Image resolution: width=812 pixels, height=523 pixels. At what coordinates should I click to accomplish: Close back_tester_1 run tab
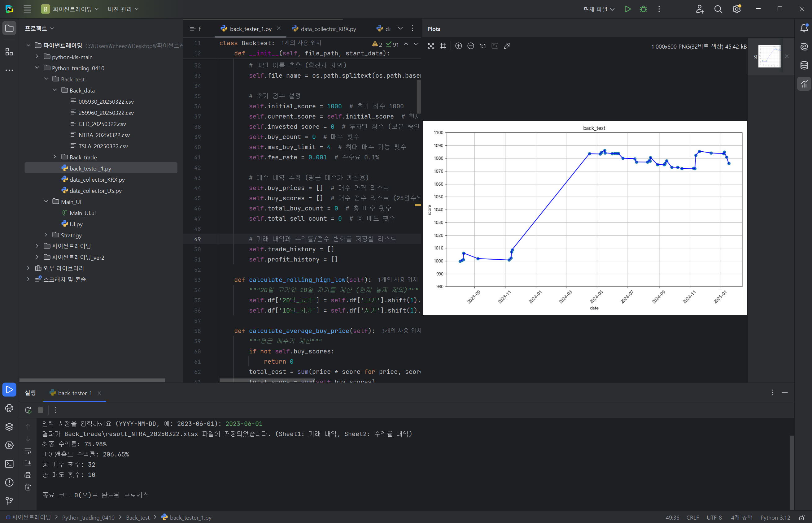pyautogui.click(x=99, y=393)
